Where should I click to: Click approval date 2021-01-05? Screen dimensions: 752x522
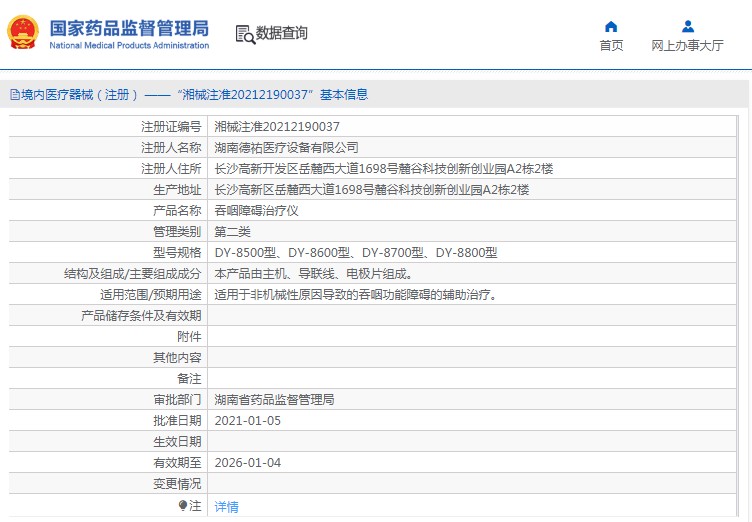click(247, 421)
